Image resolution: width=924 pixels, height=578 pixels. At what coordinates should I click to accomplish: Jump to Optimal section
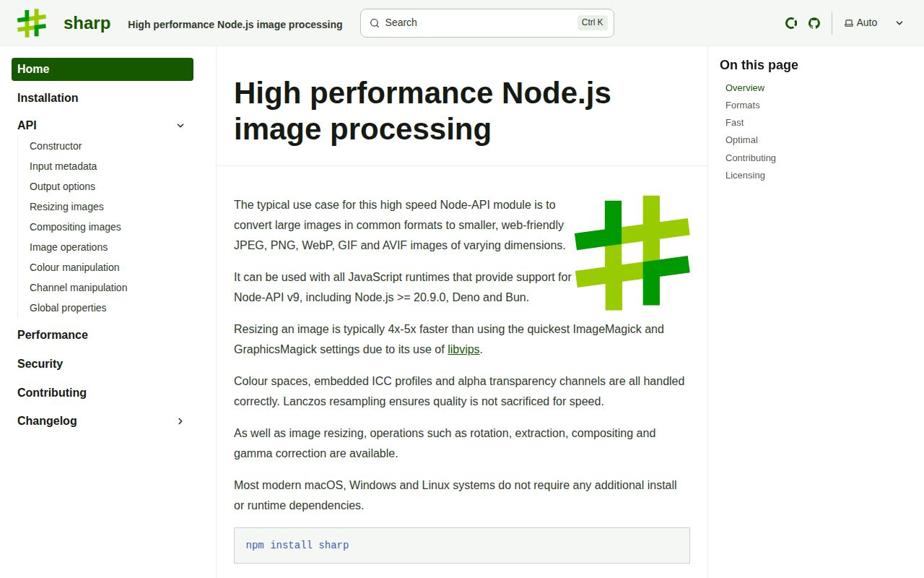[x=741, y=140]
